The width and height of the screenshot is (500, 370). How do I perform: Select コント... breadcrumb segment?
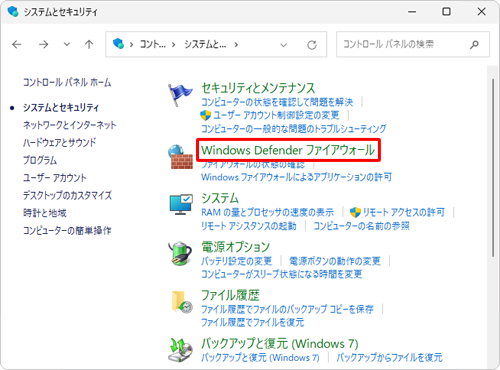coord(152,44)
